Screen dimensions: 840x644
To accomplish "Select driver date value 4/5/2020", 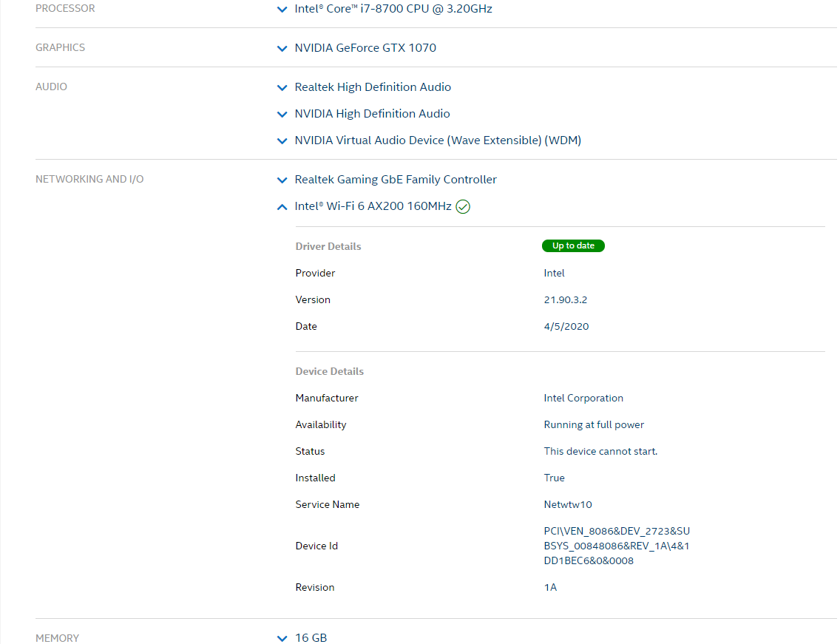I will (566, 326).
